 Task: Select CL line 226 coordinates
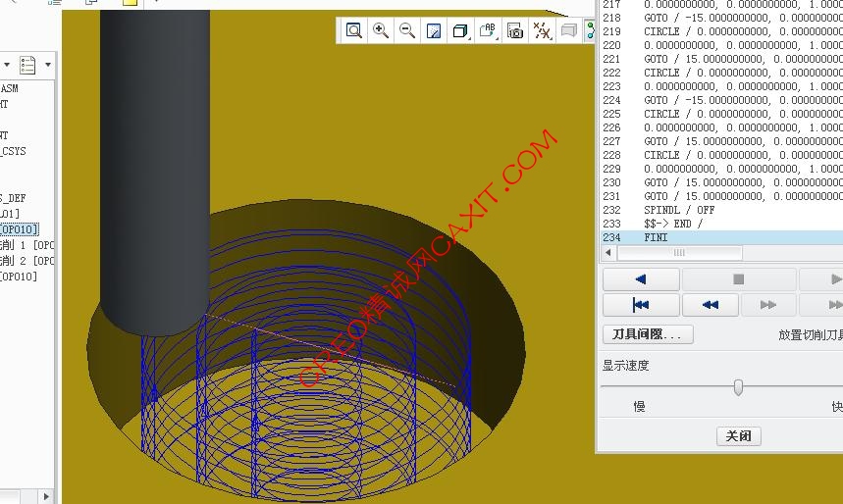(721, 127)
